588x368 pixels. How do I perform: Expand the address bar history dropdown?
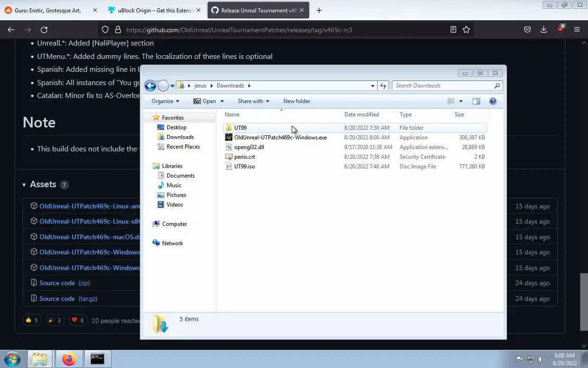point(373,86)
